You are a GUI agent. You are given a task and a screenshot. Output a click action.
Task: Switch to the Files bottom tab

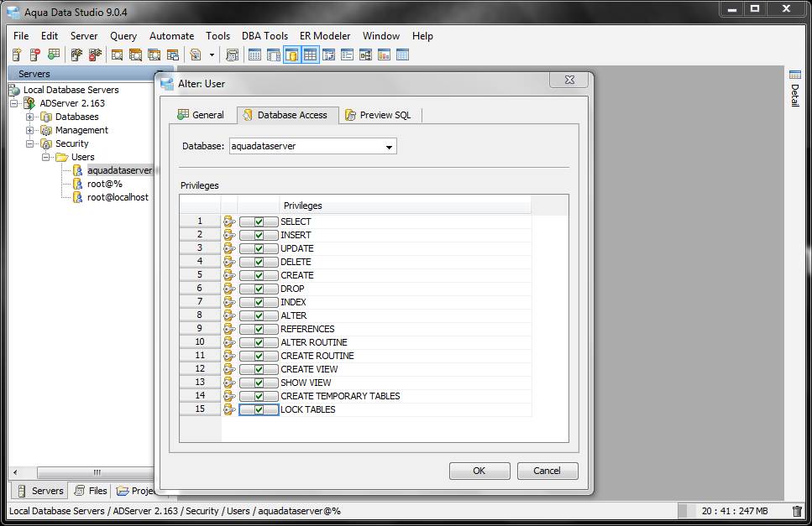pos(92,491)
